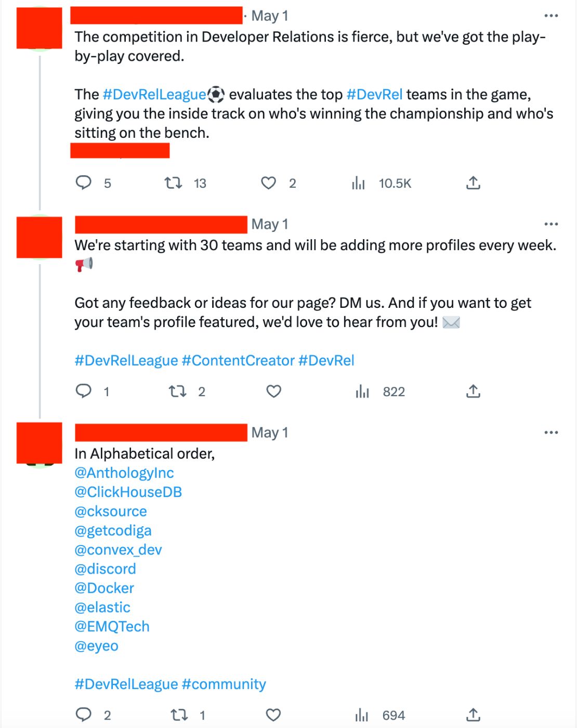Retweet the tweet with 2 retweets
The height and width of the screenshot is (728, 577).
pyautogui.click(x=178, y=391)
